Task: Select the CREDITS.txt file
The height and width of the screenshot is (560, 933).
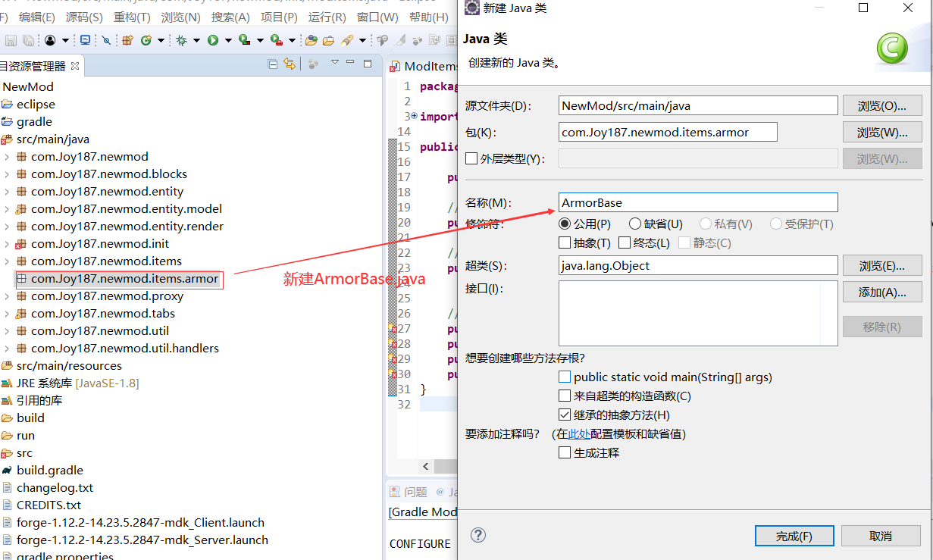Action: (49, 505)
